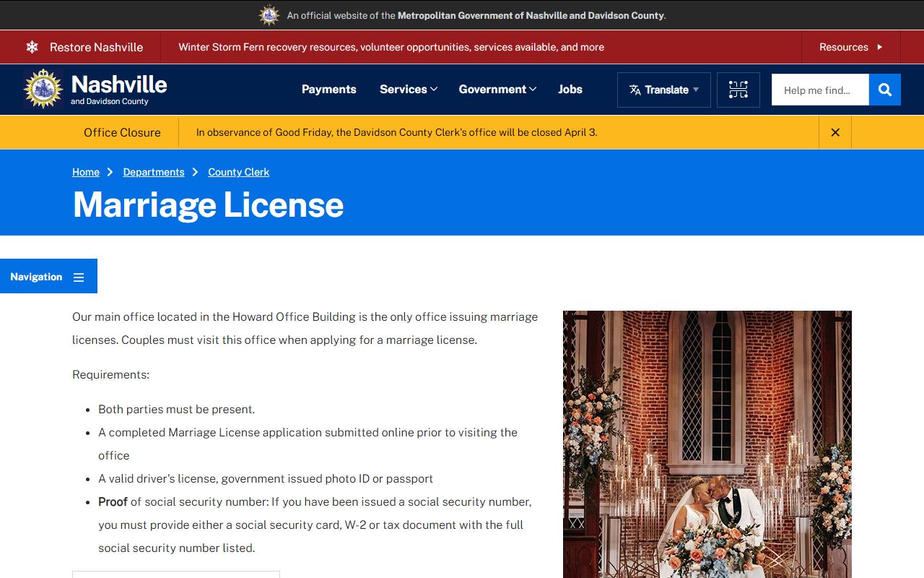This screenshot has width=924, height=578.
Task: Click the wedding couple photo
Action: pyautogui.click(x=707, y=444)
